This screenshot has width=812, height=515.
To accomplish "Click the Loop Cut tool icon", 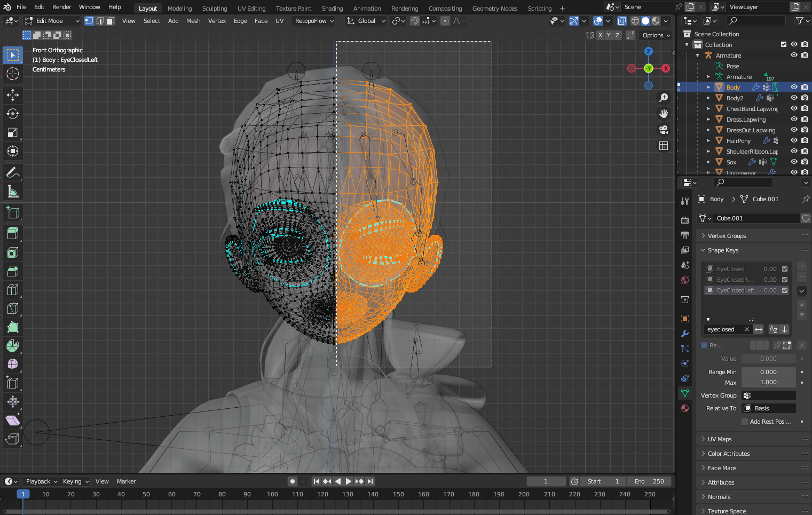I will coord(13,290).
